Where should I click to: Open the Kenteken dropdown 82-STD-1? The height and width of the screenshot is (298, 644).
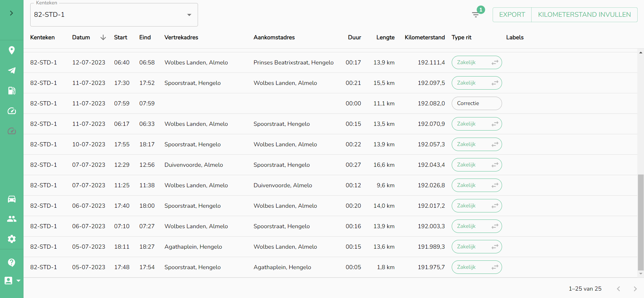[x=114, y=15]
